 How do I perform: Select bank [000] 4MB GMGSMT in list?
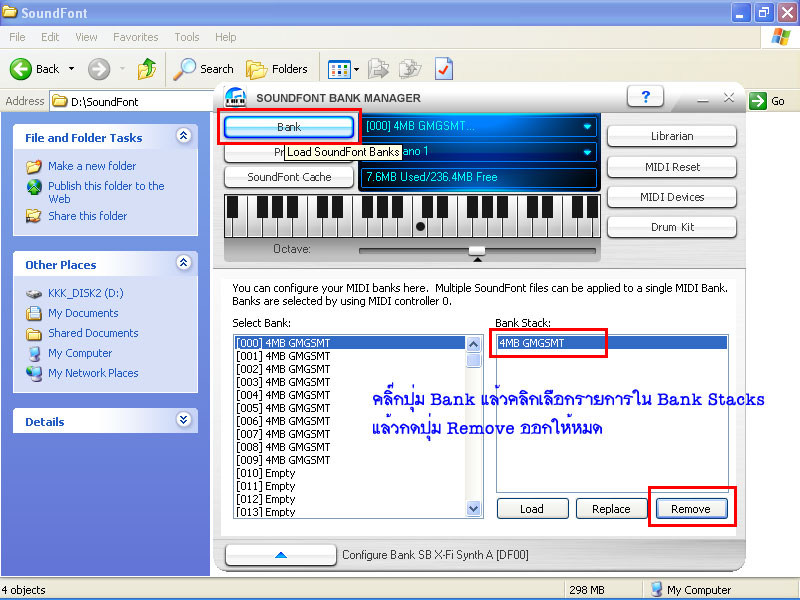click(x=349, y=343)
